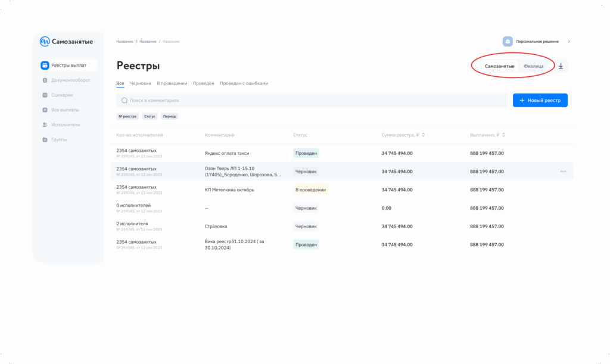Open the Статус filter chip

[149, 116]
